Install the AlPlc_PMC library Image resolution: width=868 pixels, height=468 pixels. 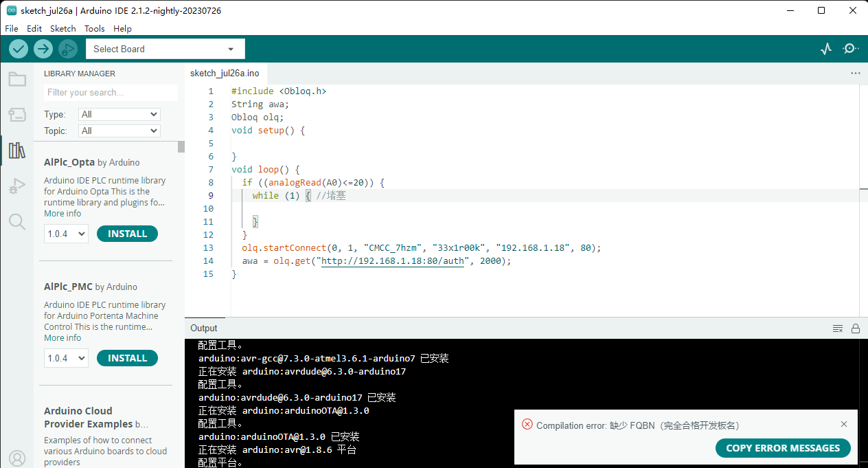click(127, 358)
